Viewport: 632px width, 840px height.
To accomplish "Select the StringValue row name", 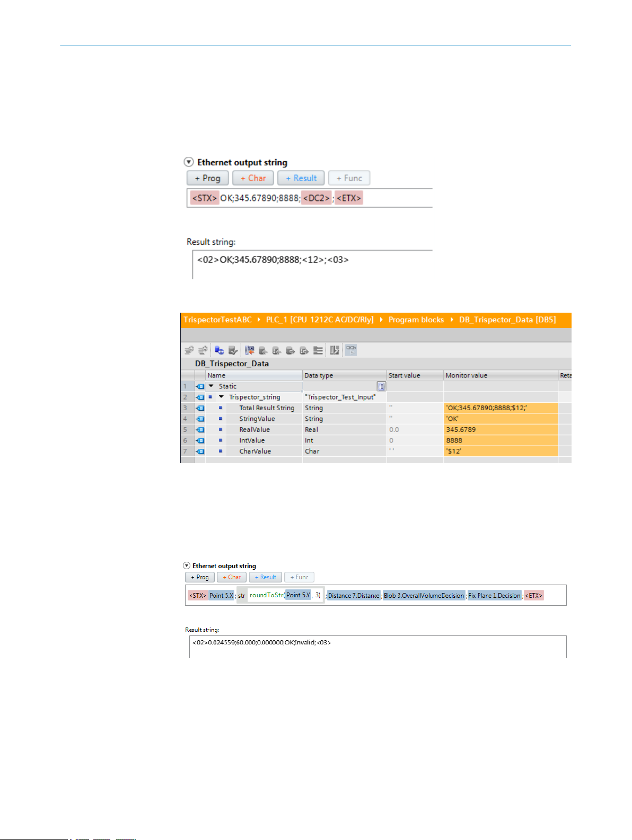I will [x=257, y=419].
